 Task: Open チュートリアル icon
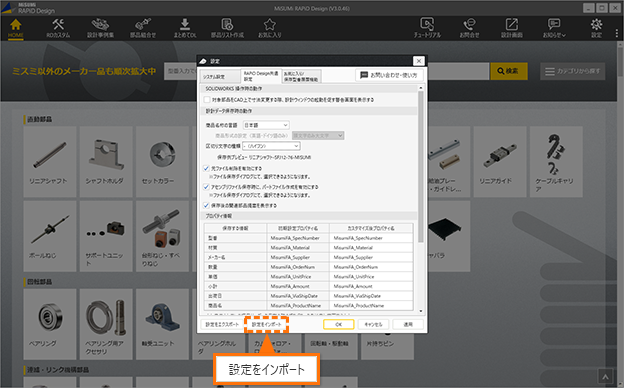pyautogui.click(x=427, y=28)
